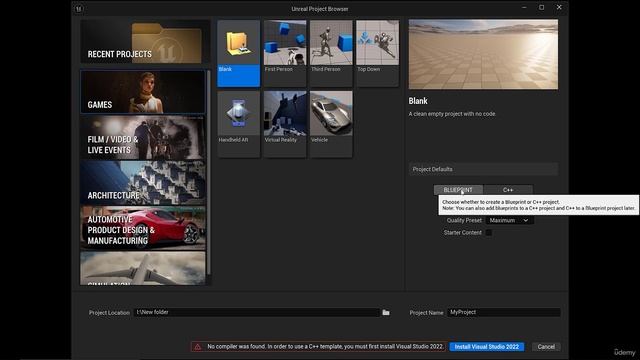The width and height of the screenshot is (640, 360).
Task: Select the Architecture category
Action: coord(143,183)
